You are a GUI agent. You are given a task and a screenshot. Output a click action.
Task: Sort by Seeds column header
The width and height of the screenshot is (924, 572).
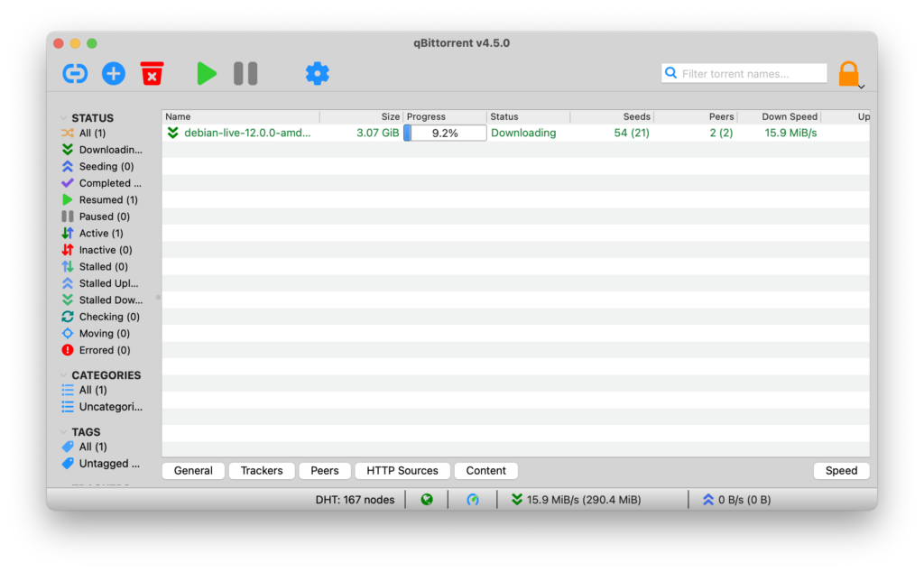[x=613, y=116]
